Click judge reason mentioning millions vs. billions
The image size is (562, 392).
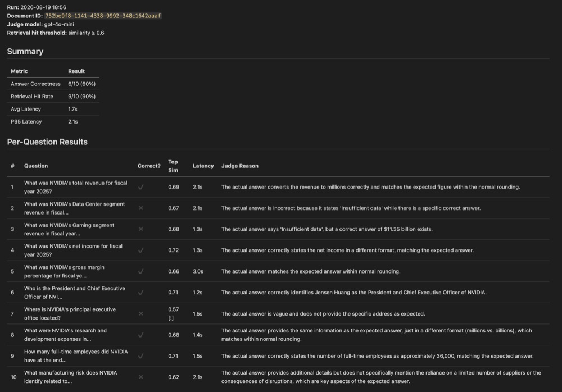pyautogui.click(x=377, y=335)
